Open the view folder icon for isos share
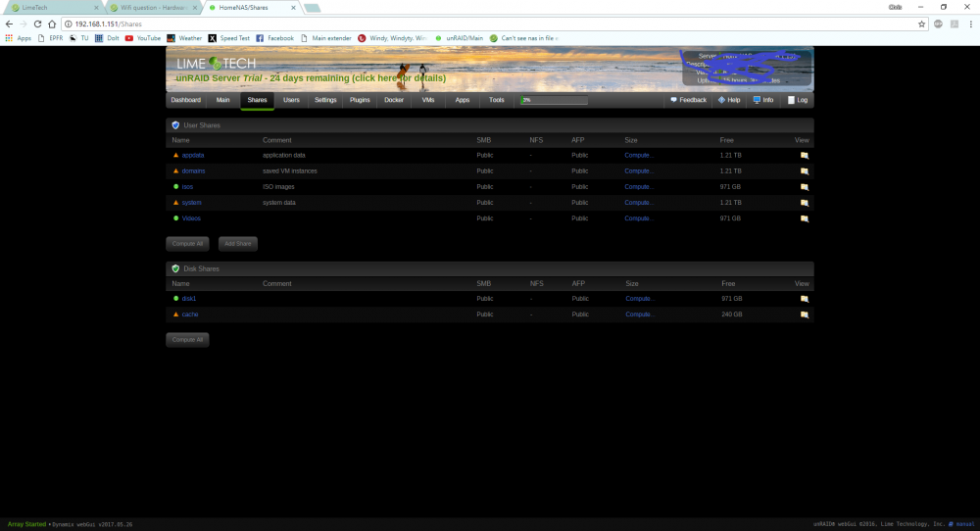The height and width of the screenshot is (531, 980). click(805, 187)
